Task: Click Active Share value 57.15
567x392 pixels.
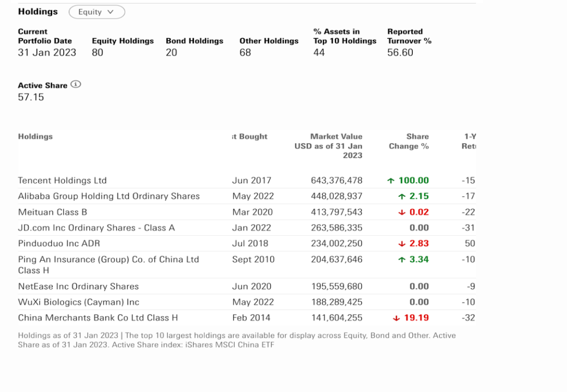Action: click(x=31, y=97)
